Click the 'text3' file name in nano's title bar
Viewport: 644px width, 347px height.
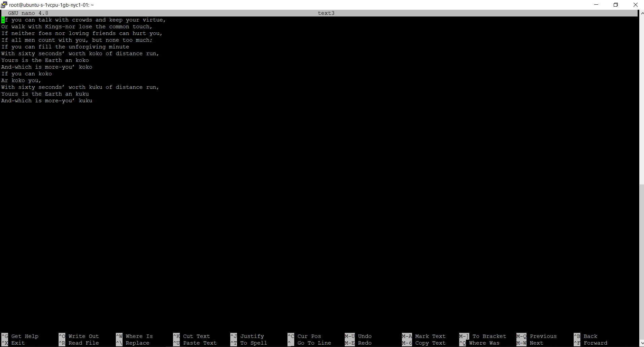326,13
